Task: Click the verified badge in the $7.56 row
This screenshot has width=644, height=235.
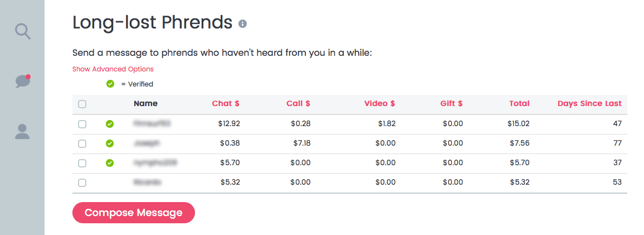Action: tap(110, 143)
